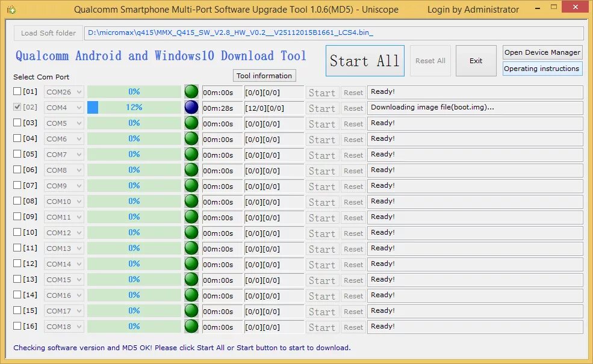Click Load Soft folder button
The image size is (593, 364).
[x=48, y=33]
